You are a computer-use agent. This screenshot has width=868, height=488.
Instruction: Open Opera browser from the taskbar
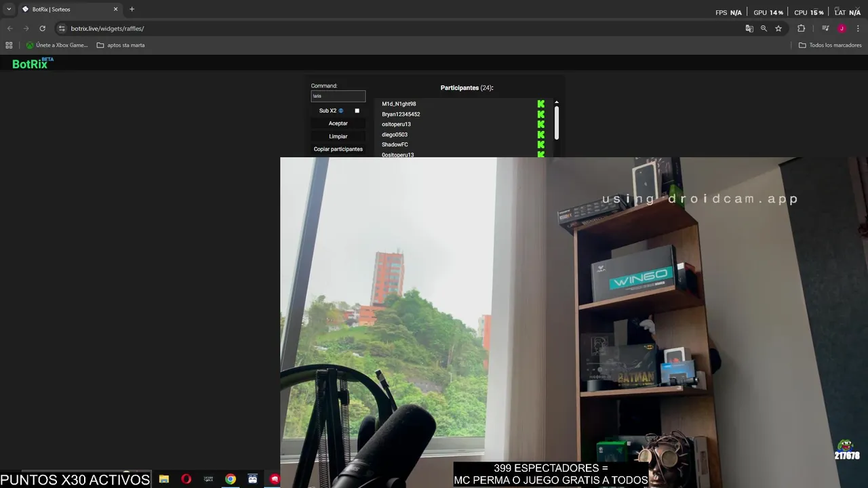(x=186, y=479)
